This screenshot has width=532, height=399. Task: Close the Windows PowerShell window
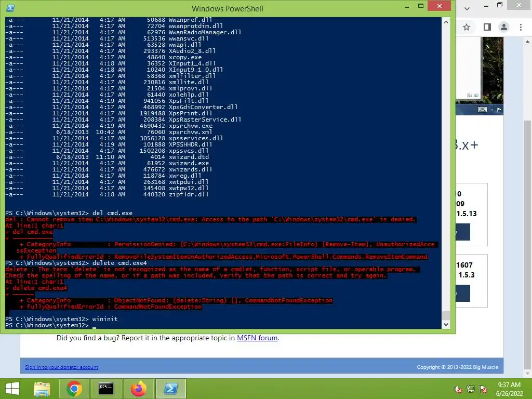[x=440, y=6]
